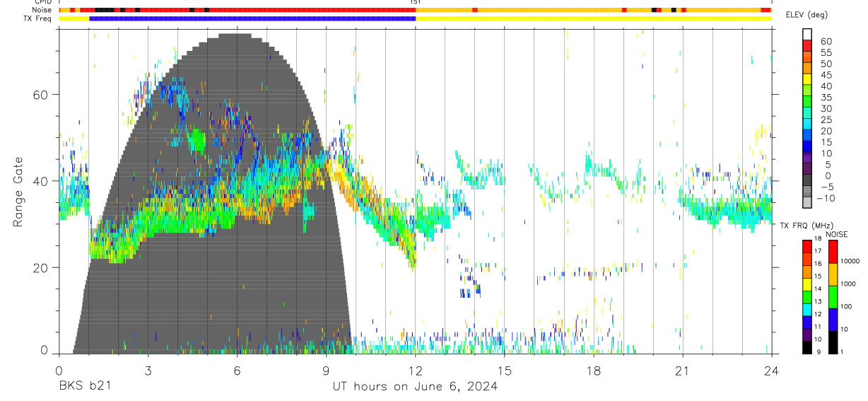Click the '1000' label on NOISE colorbar
The width and height of the screenshot is (868, 401).
tap(848, 284)
